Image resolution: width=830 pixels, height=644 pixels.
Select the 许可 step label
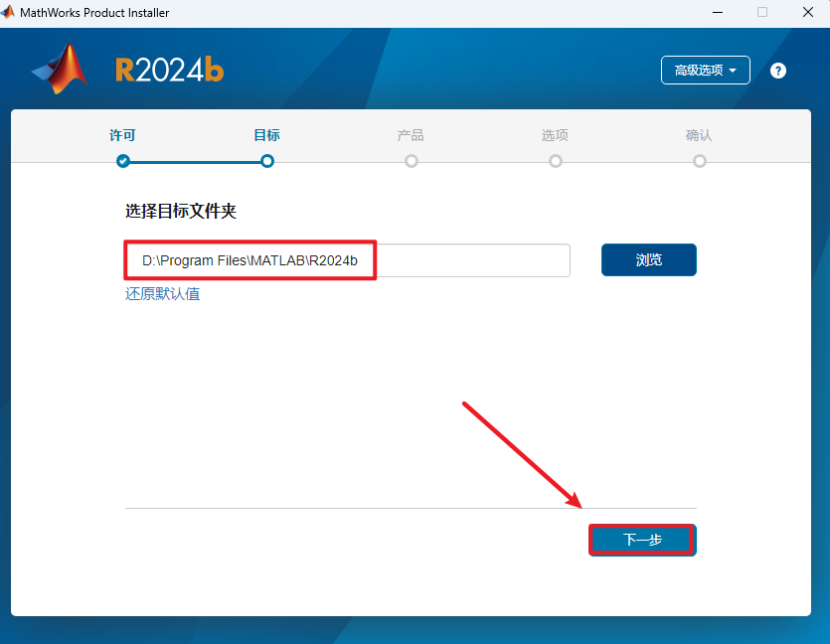click(122, 134)
